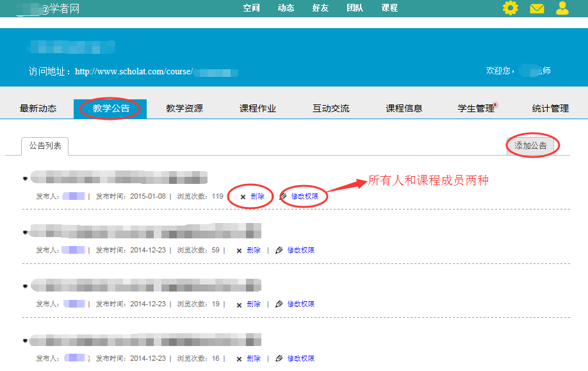The width and height of the screenshot is (588, 371).
Task: Click 修改权限 link for the 16-view announcement
Action: click(x=301, y=359)
